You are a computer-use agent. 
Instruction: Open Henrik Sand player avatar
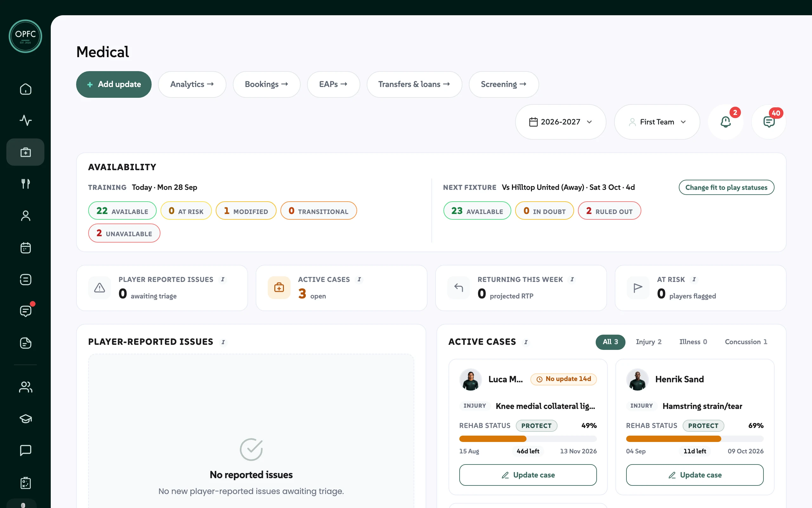point(637,379)
